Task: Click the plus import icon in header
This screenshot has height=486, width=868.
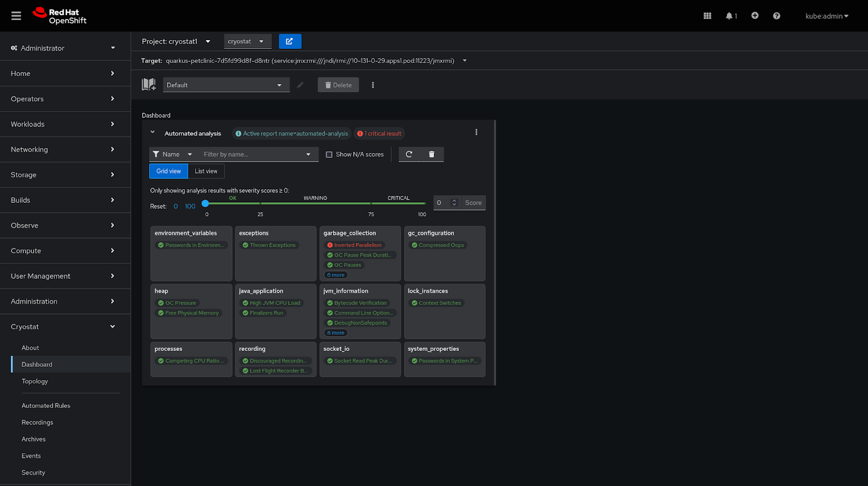Action: coord(755,16)
